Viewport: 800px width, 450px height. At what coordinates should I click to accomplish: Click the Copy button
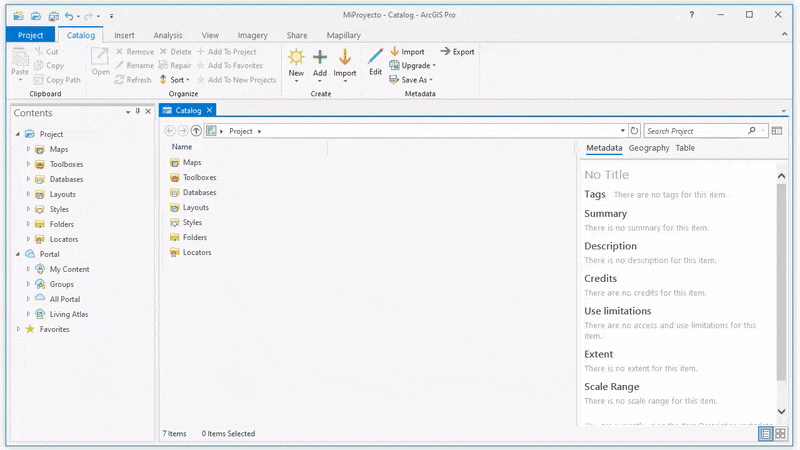[x=49, y=65]
